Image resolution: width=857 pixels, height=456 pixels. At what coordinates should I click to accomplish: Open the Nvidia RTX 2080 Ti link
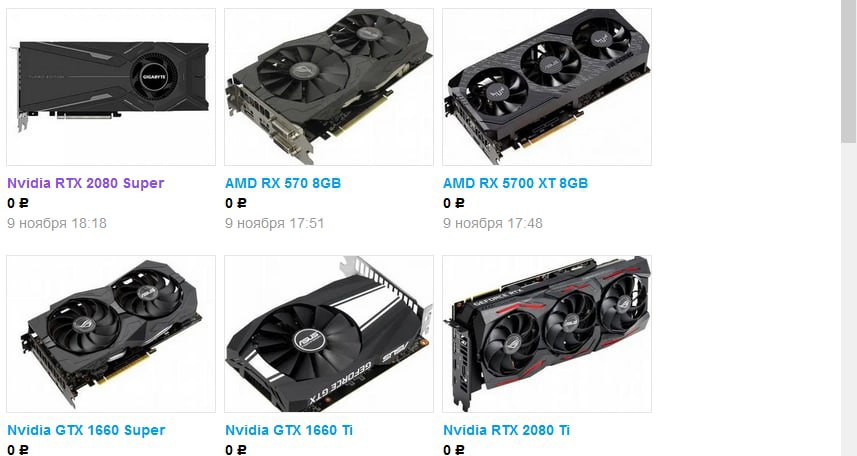click(506, 430)
